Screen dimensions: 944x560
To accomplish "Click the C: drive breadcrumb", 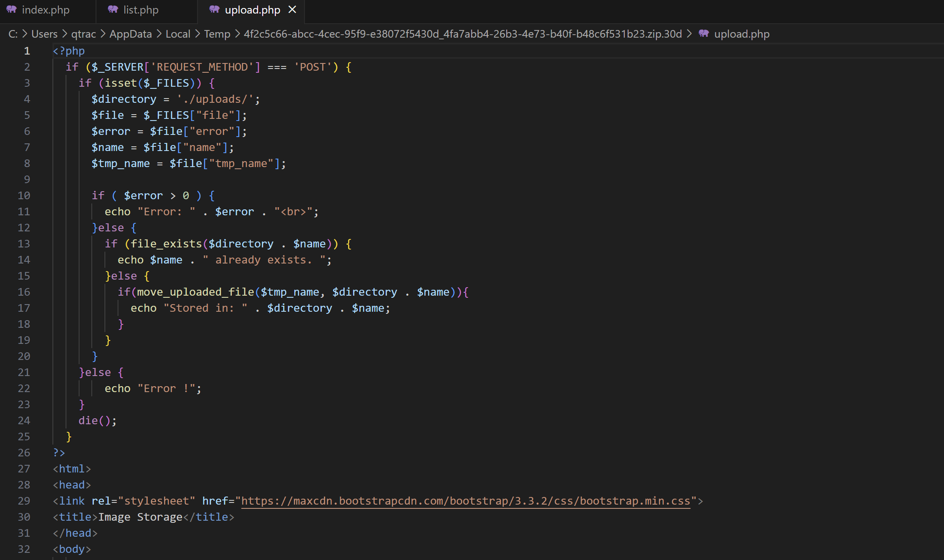I will (x=13, y=34).
